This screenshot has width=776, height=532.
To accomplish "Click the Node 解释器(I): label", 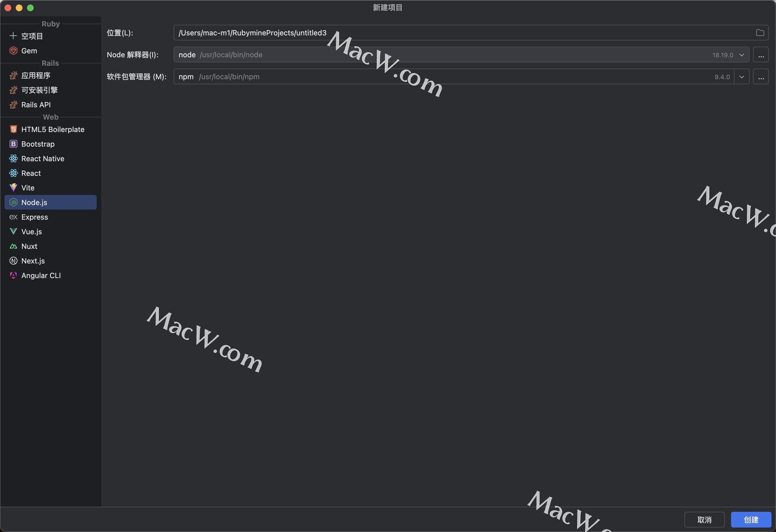I will pyautogui.click(x=133, y=55).
